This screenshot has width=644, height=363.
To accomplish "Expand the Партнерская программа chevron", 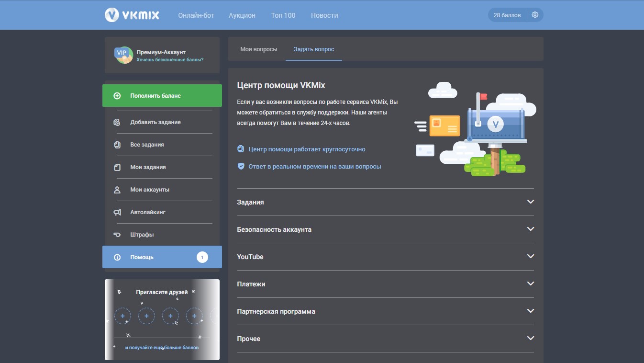I will click(530, 311).
